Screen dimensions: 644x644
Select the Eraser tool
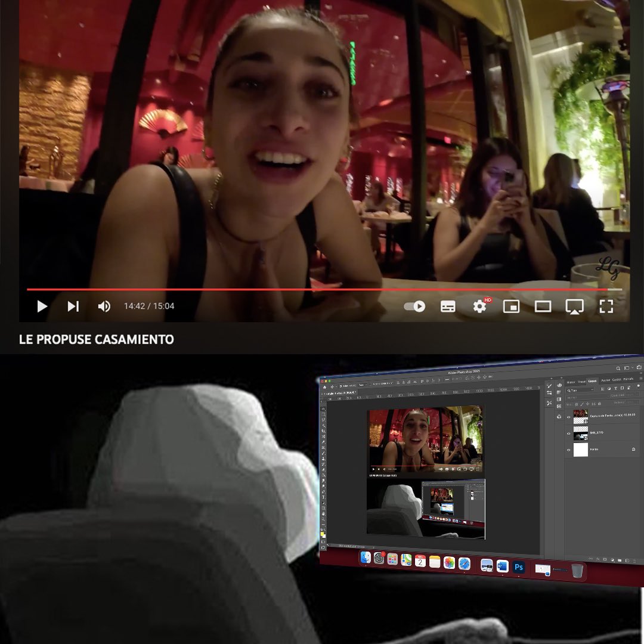pyautogui.click(x=323, y=470)
